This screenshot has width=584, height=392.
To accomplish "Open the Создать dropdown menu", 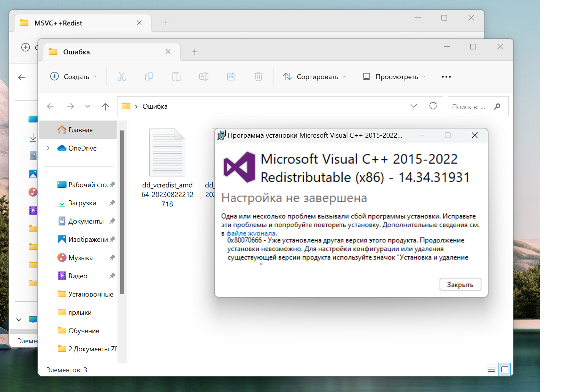I will tap(73, 77).
